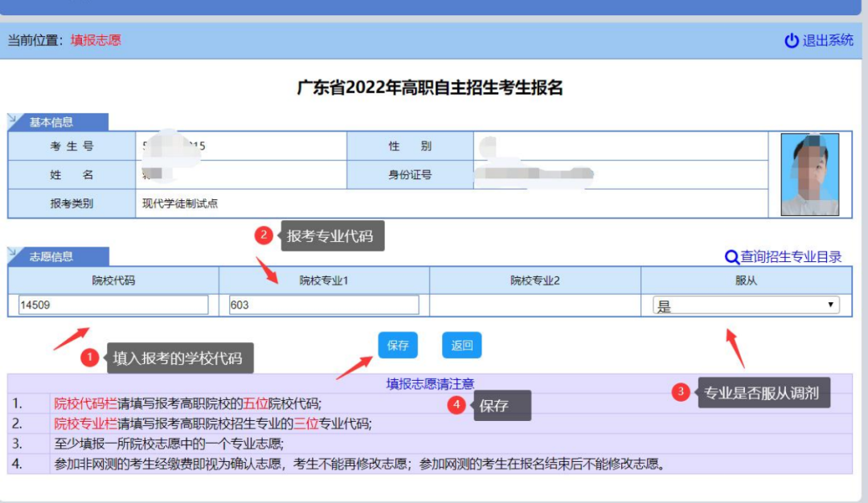Click the red circle numbered 4

[x=457, y=406]
